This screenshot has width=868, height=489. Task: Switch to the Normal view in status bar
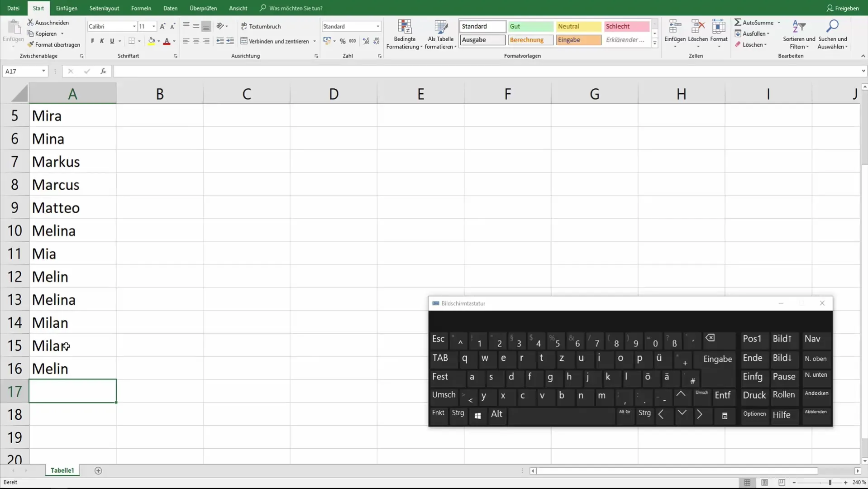point(747,483)
